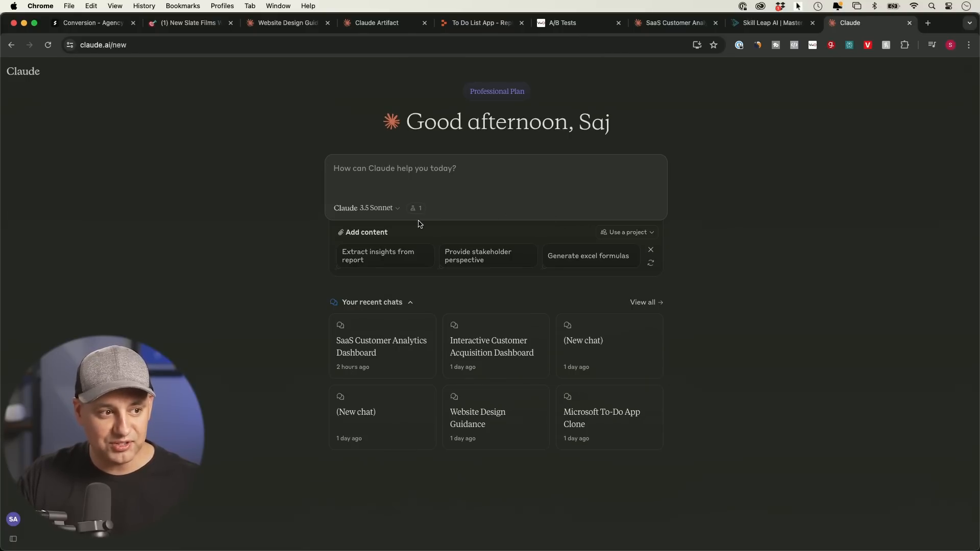Viewport: 980px width, 551px height.
Task: Open Control Center in menu bar
Action: tap(948, 6)
